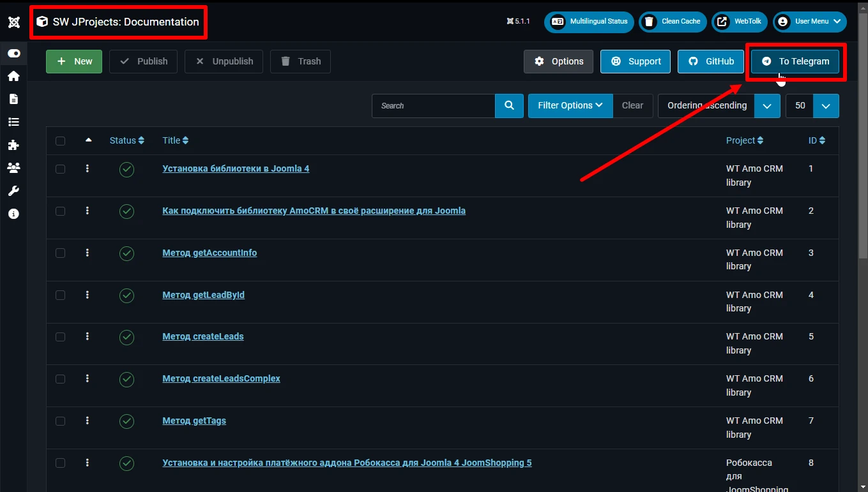The height and width of the screenshot is (492, 868).
Task: Select checkbox beside Метод createLeads
Action: click(x=60, y=337)
